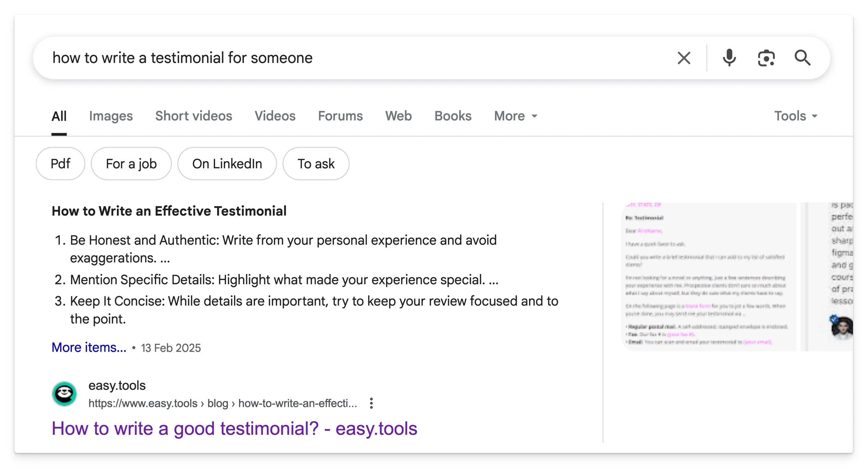This screenshot has height=468, width=868.
Task: Open the More items... link
Action: pos(89,347)
